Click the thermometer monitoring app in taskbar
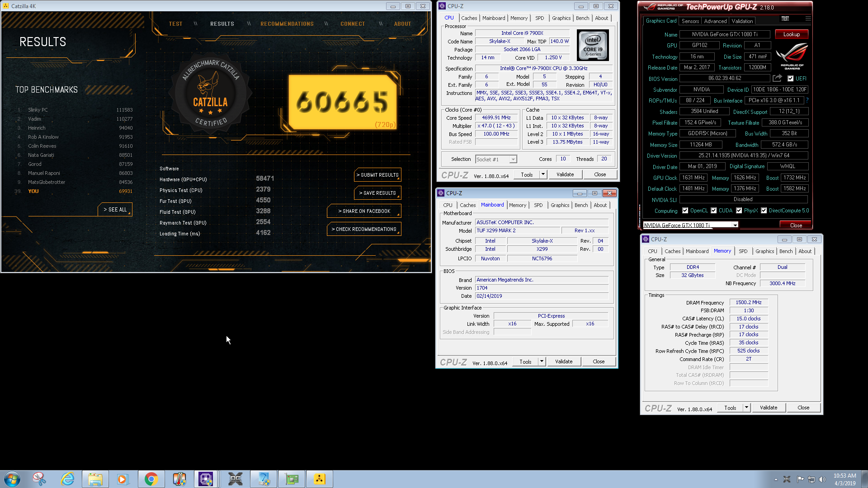 tap(179, 479)
